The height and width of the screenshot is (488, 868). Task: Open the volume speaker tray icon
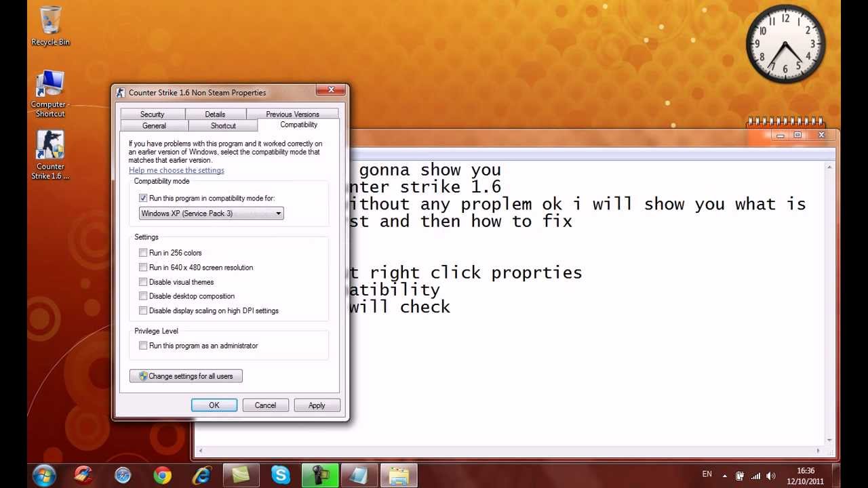[771, 476]
